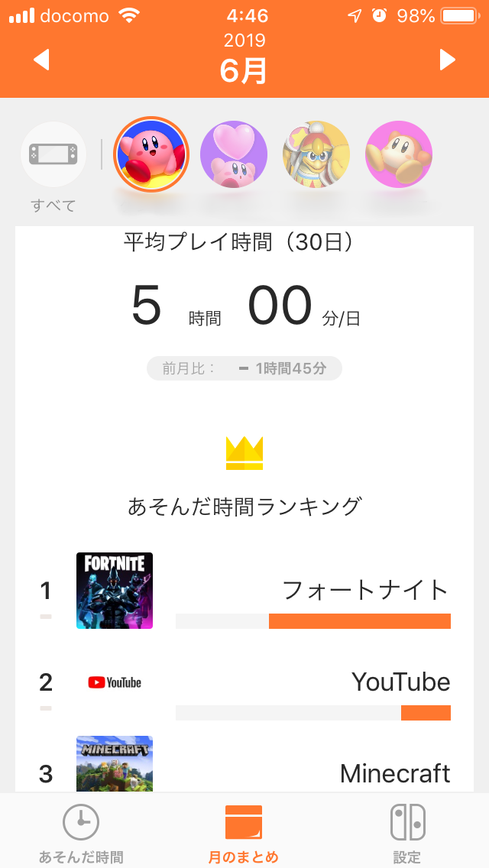Tap the Minecraft game thumbnail

(x=115, y=764)
